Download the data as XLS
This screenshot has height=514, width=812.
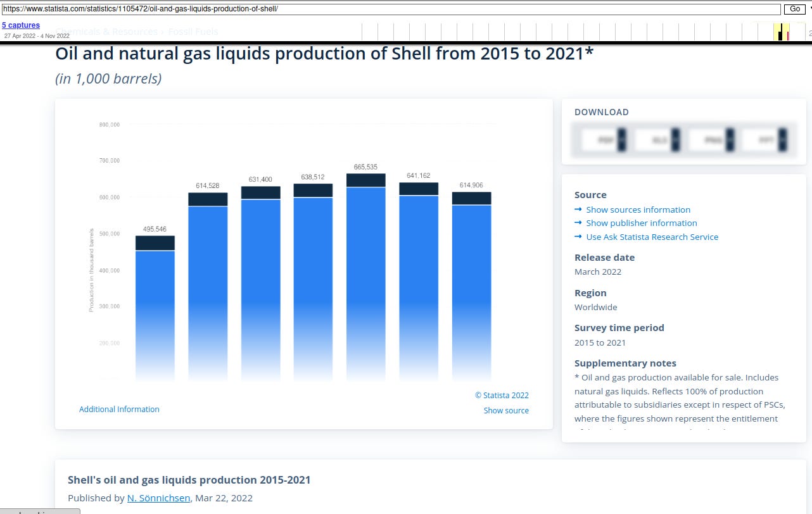click(x=657, y=140)
